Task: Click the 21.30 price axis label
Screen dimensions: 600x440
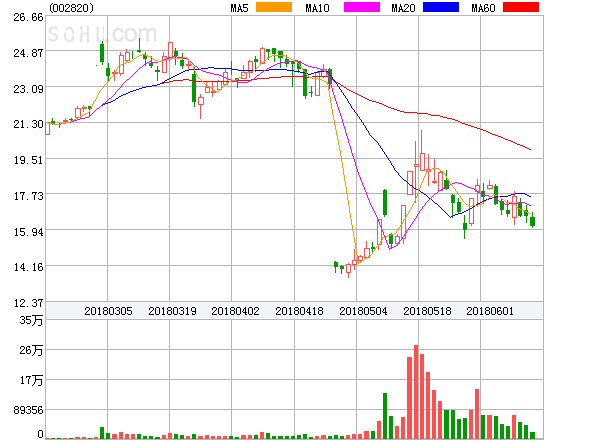Action: click(x=28, y=124)
